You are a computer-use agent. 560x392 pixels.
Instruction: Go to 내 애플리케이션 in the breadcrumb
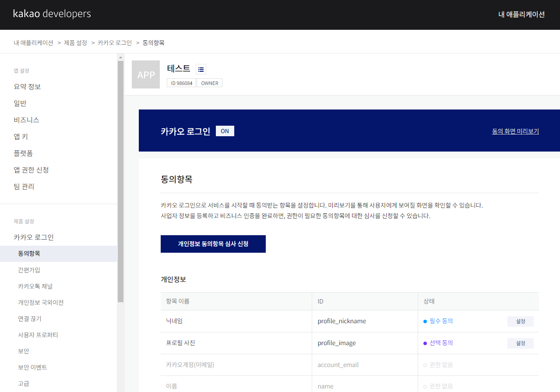point(33,42)
